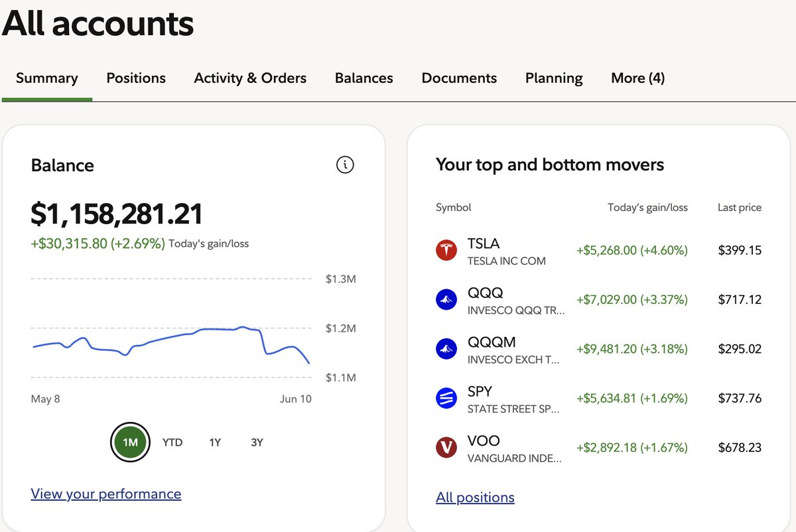Click the VOO Vanguard logo icon

point(446,447)
